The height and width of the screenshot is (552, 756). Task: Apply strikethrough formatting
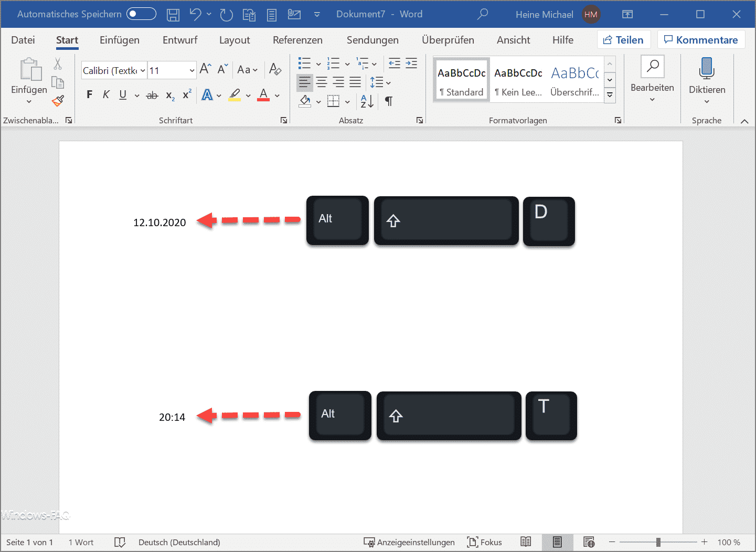coord(152,95)
